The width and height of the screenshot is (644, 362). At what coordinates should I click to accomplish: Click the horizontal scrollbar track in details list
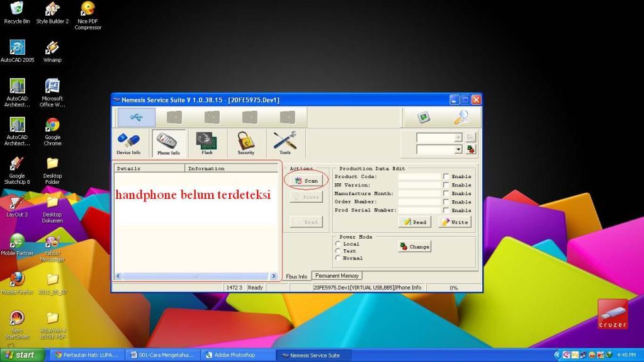click(x=195, y=276)
